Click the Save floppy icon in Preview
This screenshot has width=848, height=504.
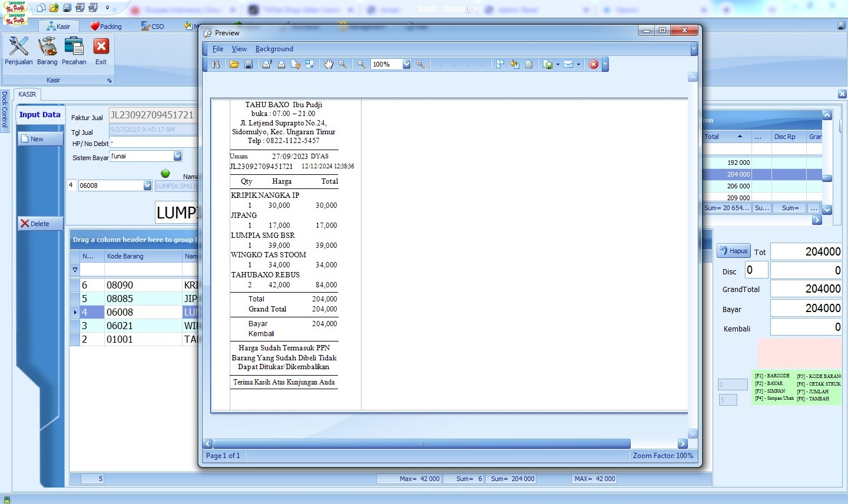pos(249,64)
